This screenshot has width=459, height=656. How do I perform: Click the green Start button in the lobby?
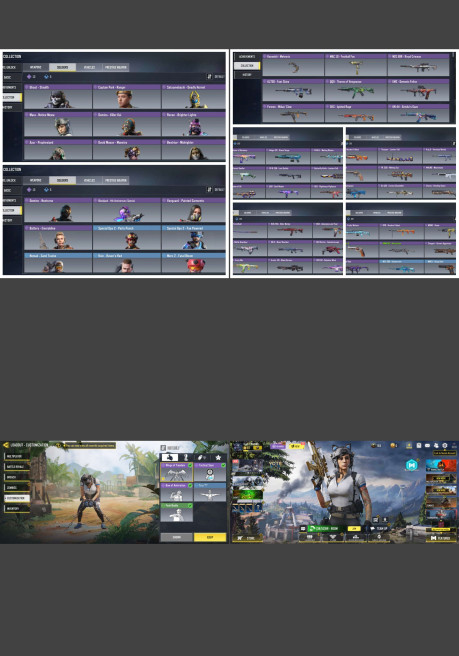tap(328, 529)
